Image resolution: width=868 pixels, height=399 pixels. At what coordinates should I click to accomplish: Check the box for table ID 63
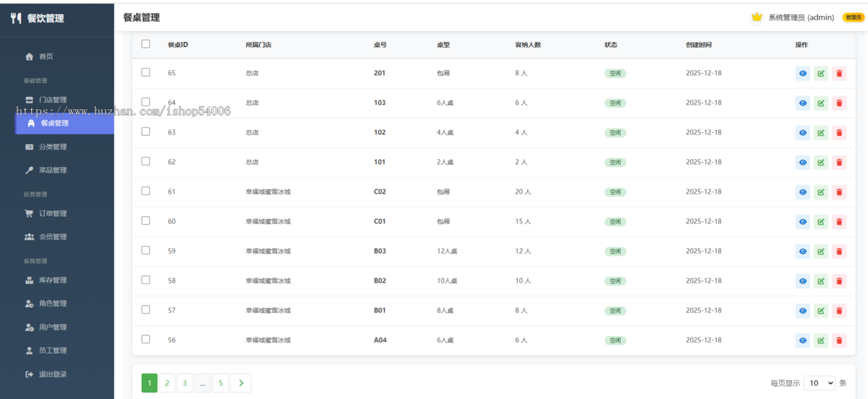point(145,132)
